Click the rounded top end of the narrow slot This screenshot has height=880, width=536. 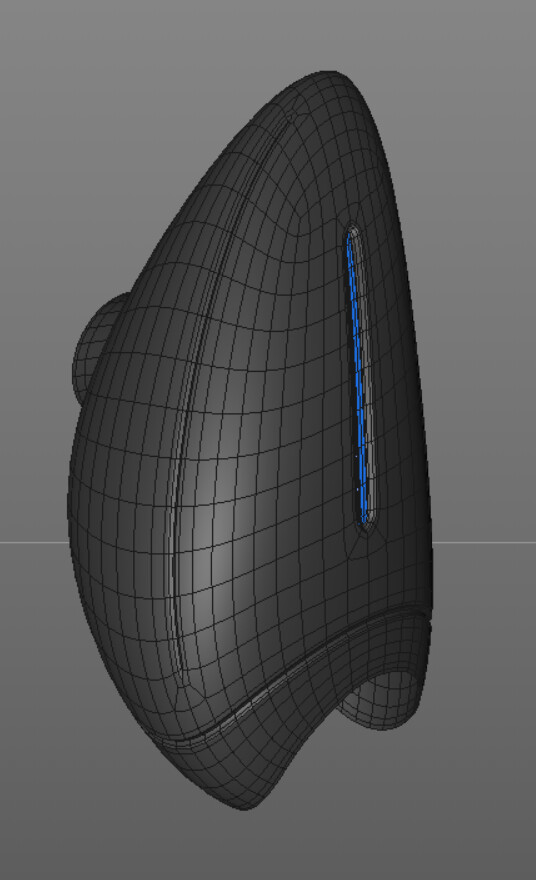[x=352, y=230]
